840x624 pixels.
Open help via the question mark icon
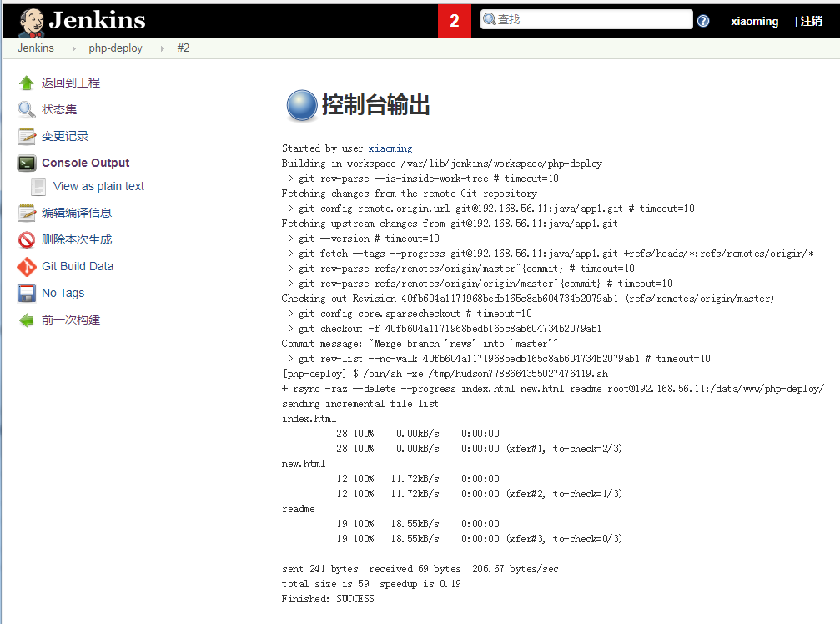tap(702, 20)
